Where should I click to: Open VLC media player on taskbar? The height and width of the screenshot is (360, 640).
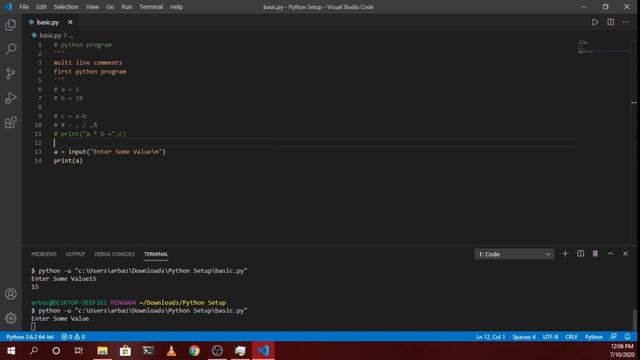(x=171, y=351)
